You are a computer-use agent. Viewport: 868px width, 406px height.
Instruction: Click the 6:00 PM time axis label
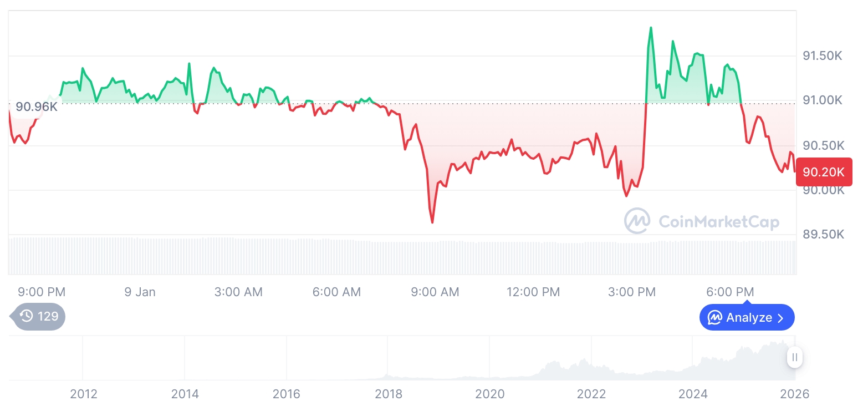click(x=730, y=292)
